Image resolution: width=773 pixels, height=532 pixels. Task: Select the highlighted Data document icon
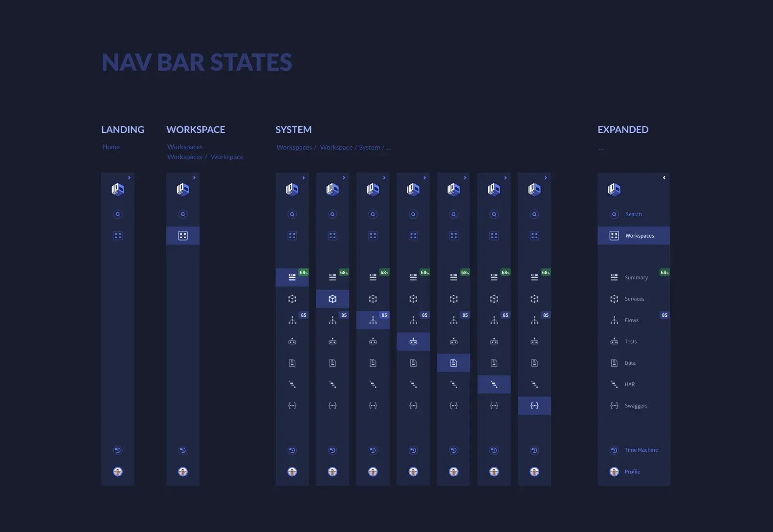coord(454,363)
